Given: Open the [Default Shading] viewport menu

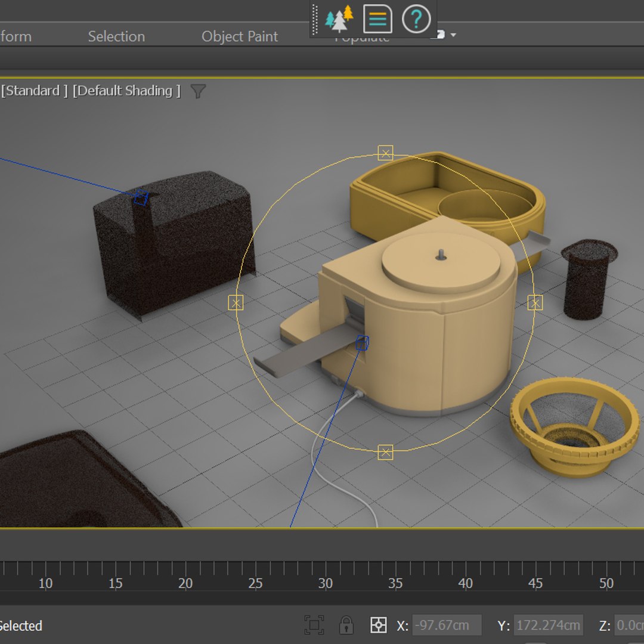Looking at the screenshot, I should pos(126,91).
